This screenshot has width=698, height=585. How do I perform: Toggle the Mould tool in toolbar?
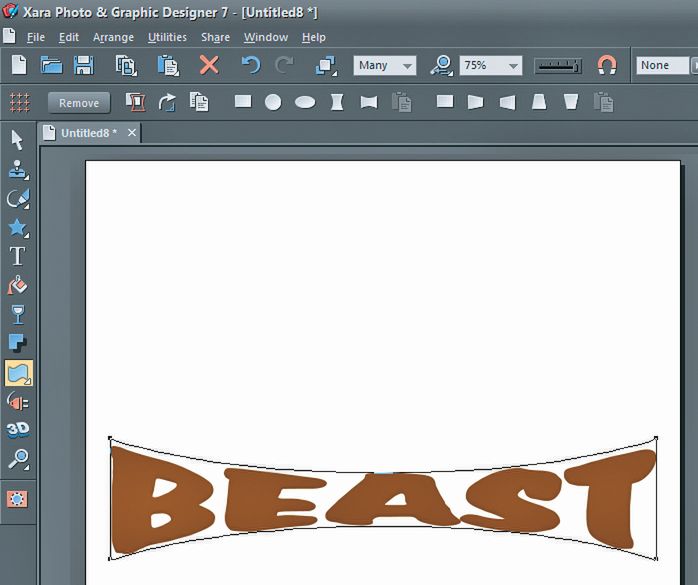click(x=18, y=373)
